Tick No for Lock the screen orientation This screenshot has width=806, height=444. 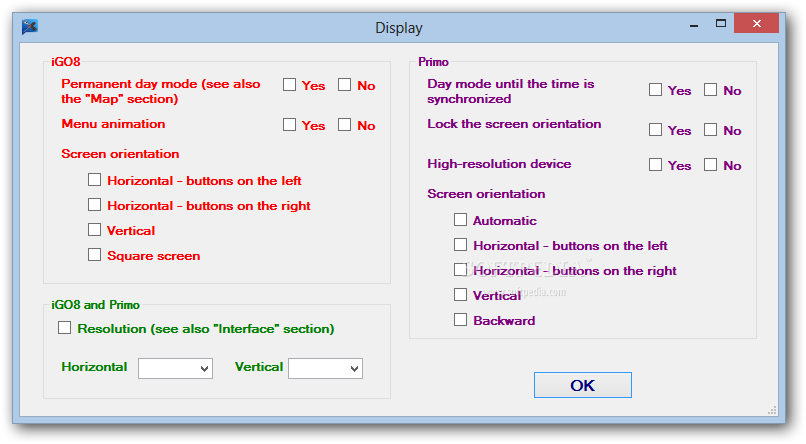pos(710,130)
